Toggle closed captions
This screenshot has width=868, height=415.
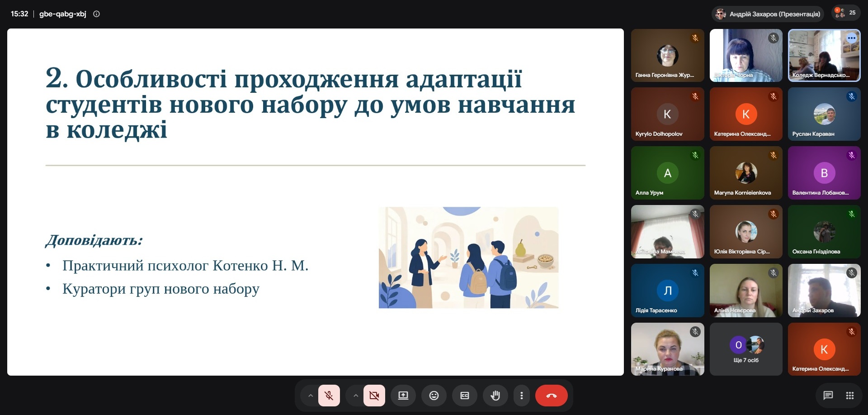465,396
